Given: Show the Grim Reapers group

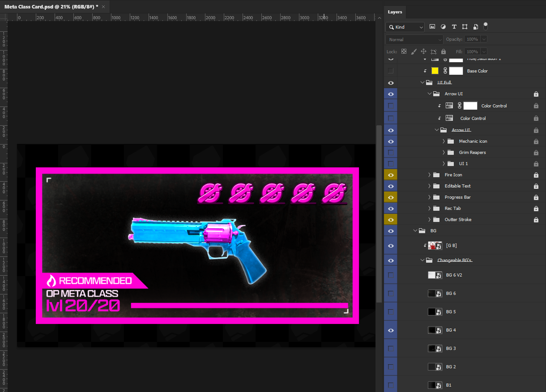Looking at the screenshot, I should (391, 153).
